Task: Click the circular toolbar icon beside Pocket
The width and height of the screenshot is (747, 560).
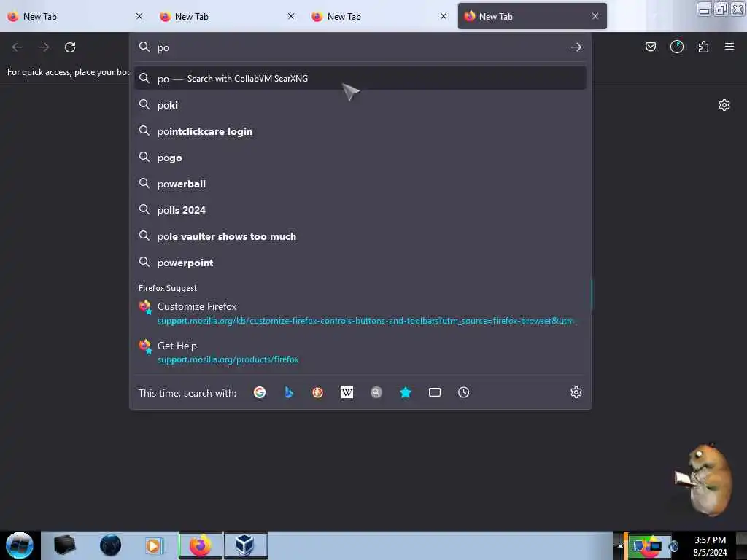Action: (x=676, y=47)
